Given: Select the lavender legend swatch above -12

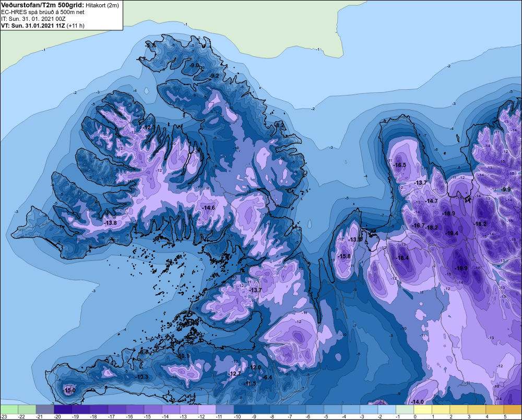Looking at the screenshot, I should pos(207,409).
